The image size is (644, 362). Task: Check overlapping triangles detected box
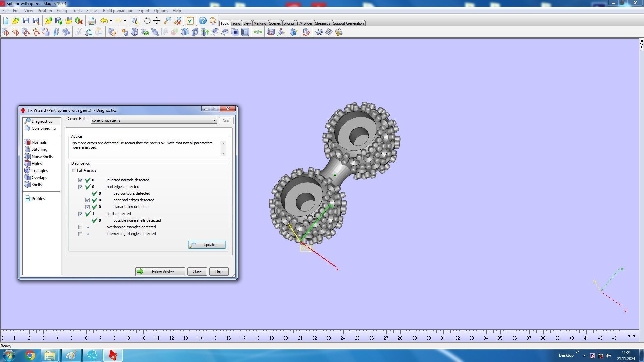pos(81,227)
